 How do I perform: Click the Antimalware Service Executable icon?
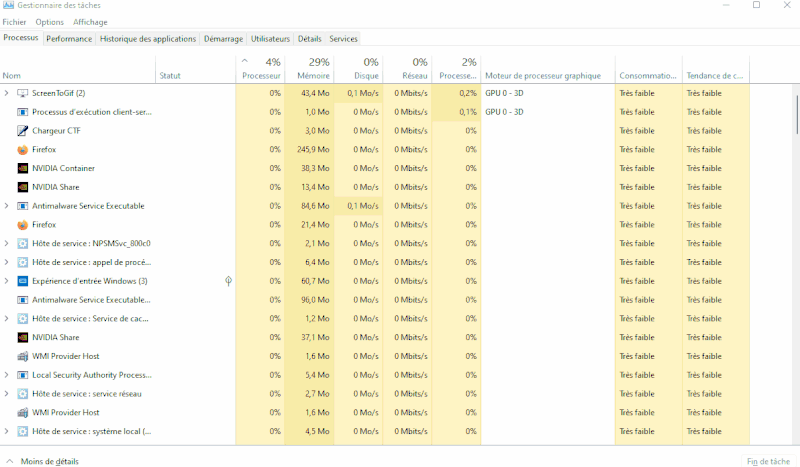pos(23,206)
